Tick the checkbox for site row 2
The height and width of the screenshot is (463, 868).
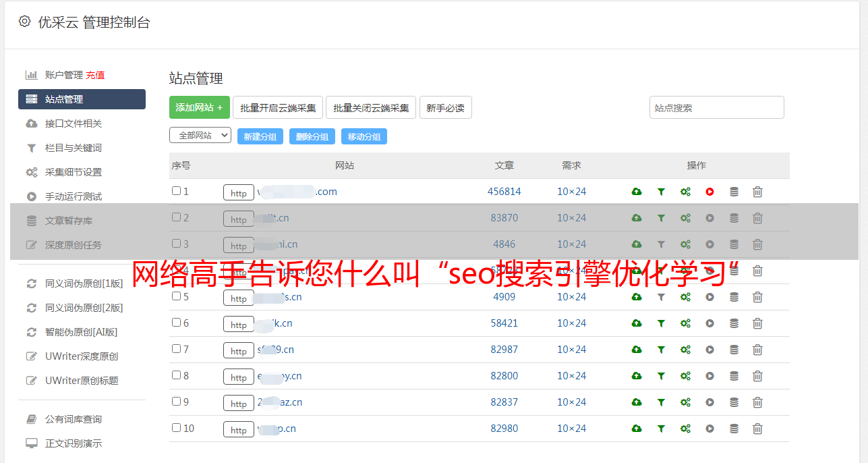click(176, 217)
